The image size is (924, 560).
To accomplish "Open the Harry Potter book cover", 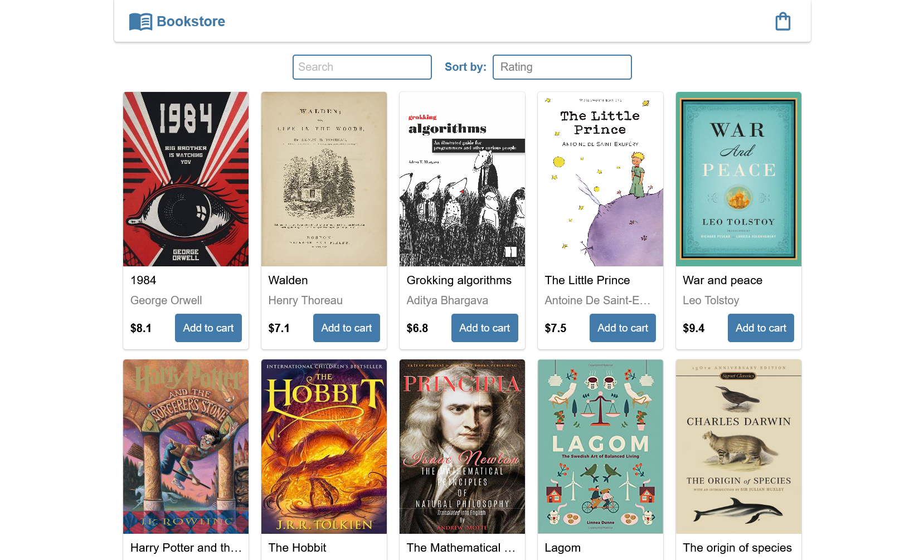I will click(x=186, y=446).
